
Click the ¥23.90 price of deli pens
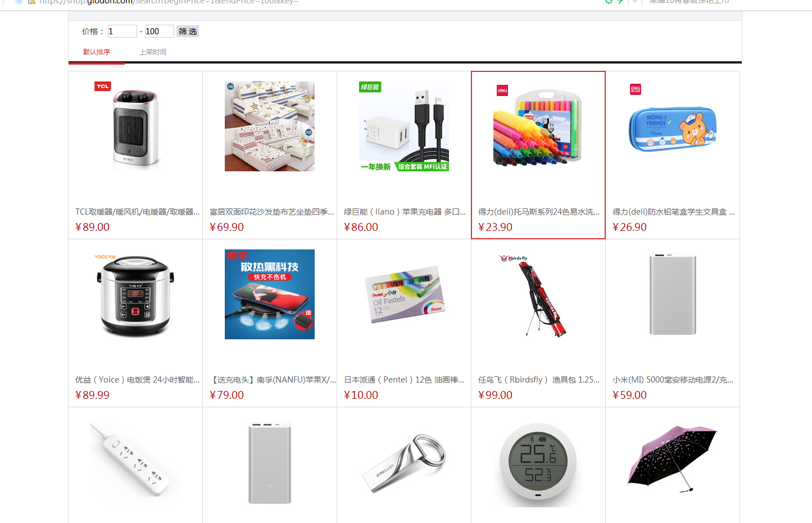(x=495, y=227)
